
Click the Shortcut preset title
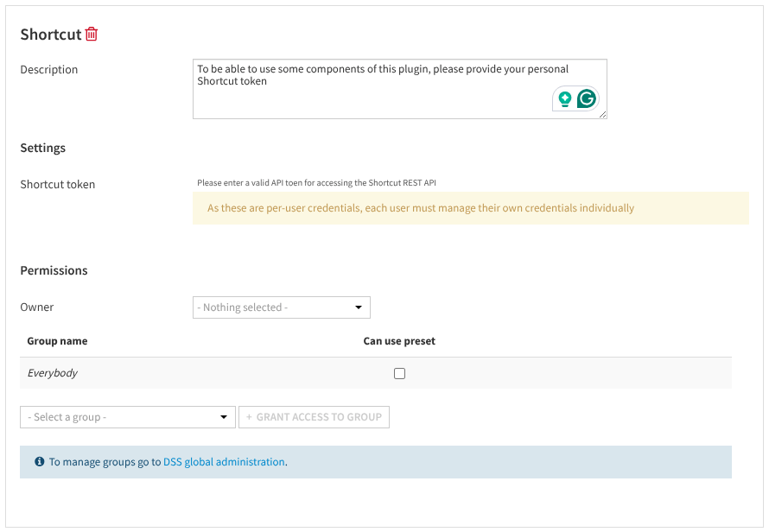point(50,35)
